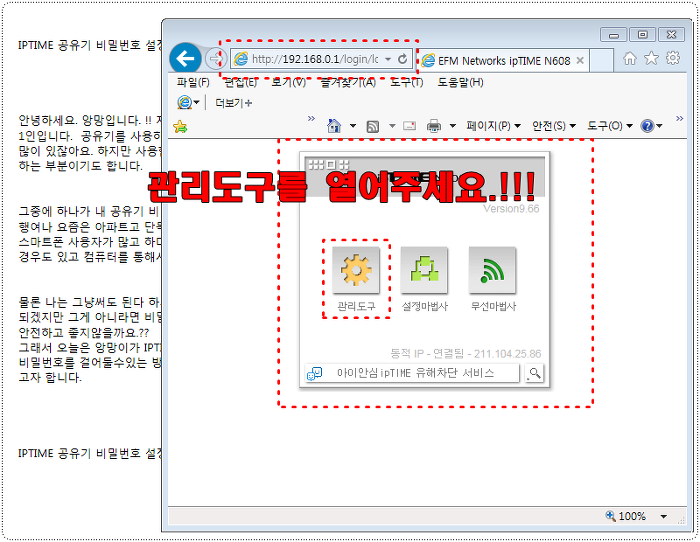Open a new blank tab
Viewport: 700px width, 542px height.
(x=601, y=61)
